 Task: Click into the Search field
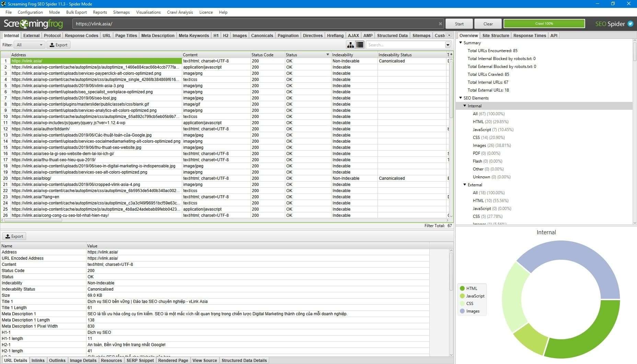(405, 45)
